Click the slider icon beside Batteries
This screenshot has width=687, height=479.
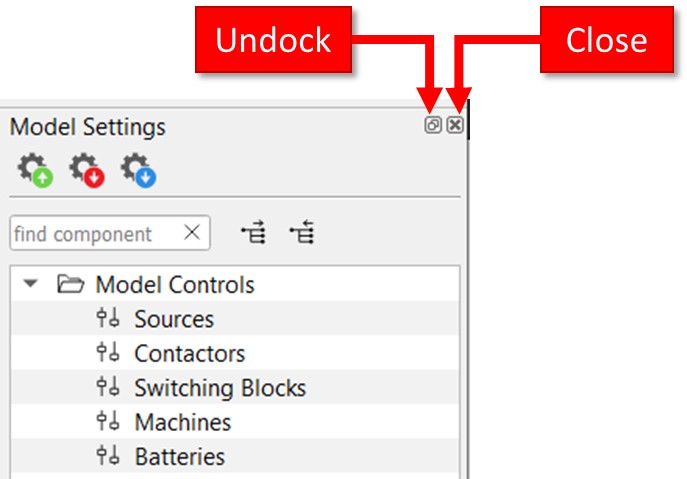click(x=108, y=457)
